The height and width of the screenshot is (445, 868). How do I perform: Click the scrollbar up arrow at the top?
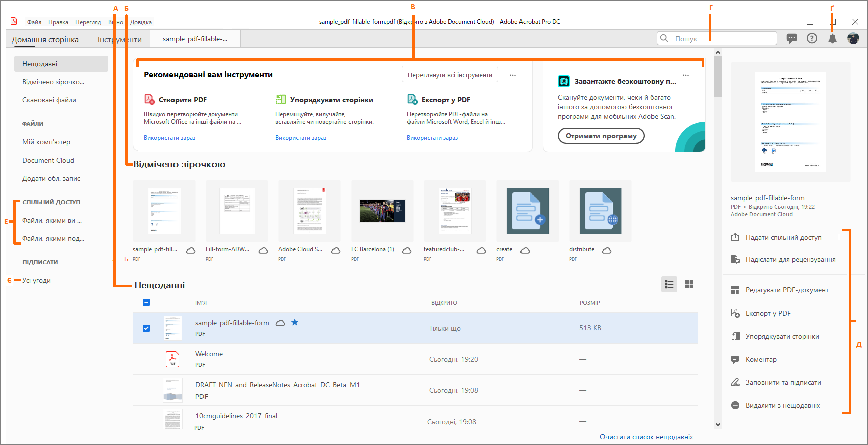[x=718, y=52]
